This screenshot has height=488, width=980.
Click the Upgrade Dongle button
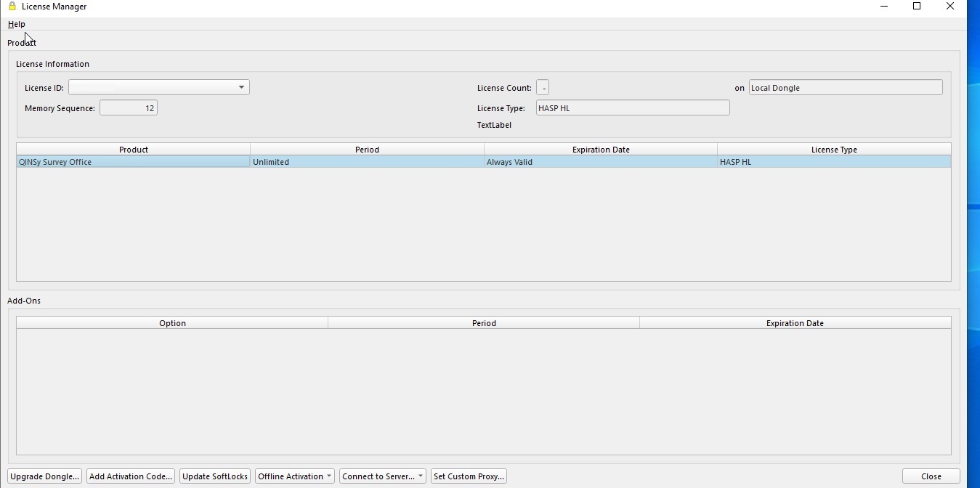pyautogui.click(x=45, y=476)
